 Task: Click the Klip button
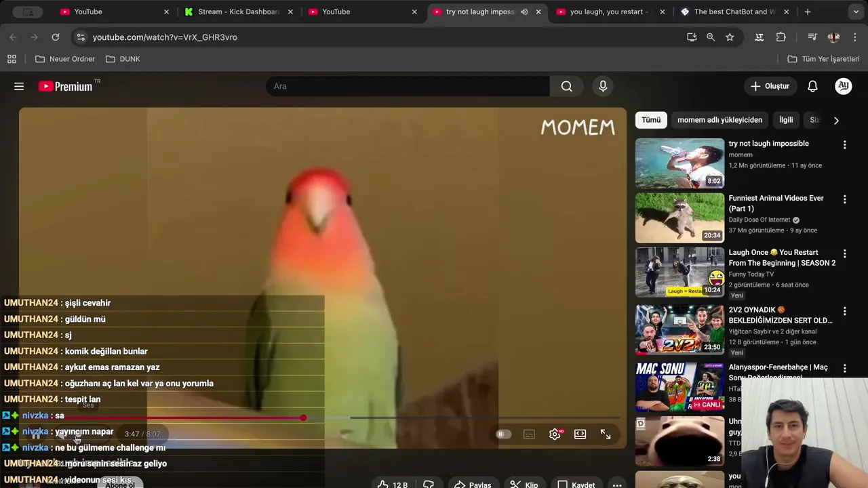pos(524,485)
